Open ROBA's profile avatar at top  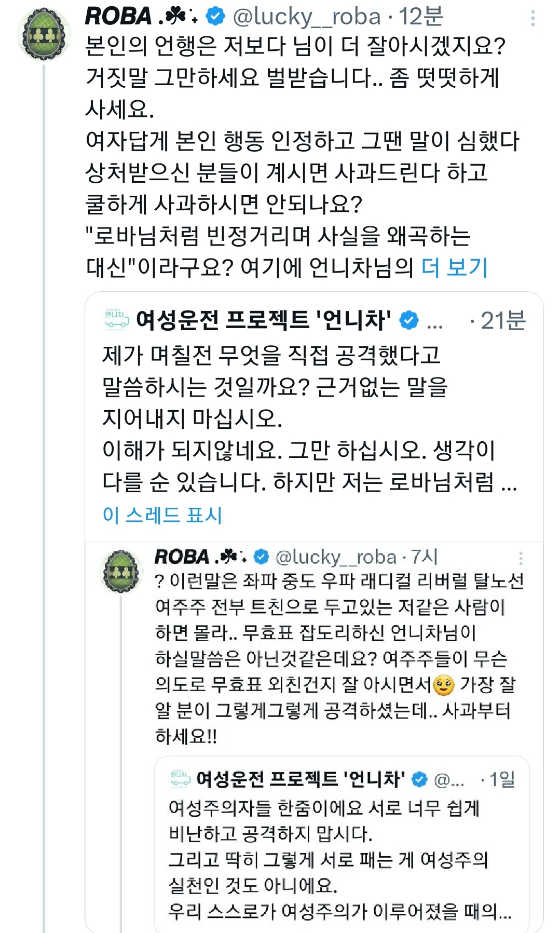click(44, 34)
